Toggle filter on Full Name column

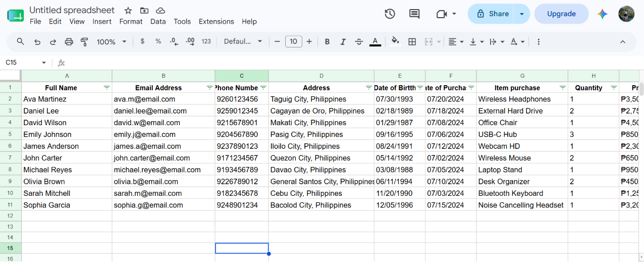106,87
